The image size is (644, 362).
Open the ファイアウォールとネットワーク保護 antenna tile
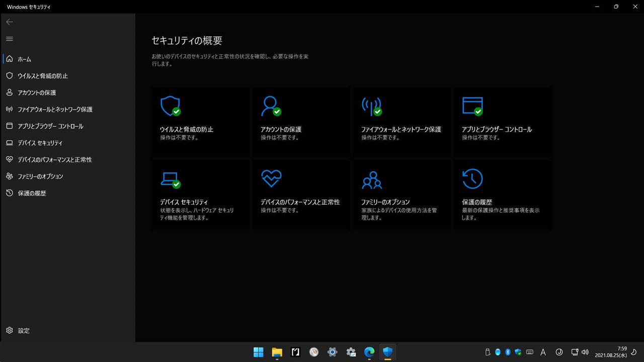tap(402, 121)
